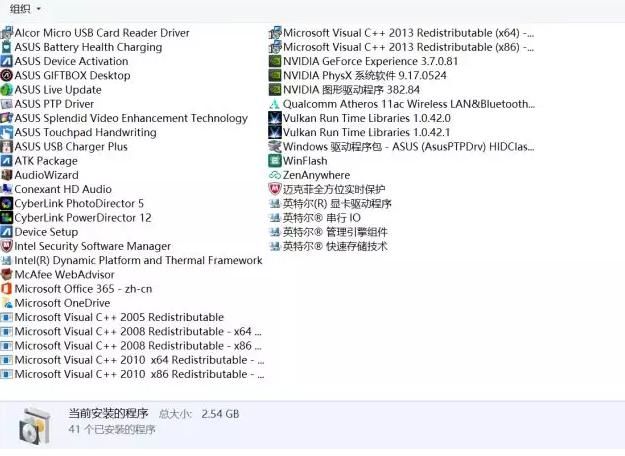Click the ASUS GIFTBOX Desktop icon

click(7, 76)
